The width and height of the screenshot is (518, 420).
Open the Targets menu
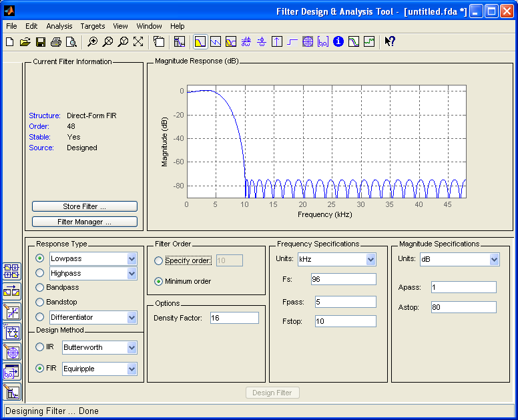(x=93, y=26)
